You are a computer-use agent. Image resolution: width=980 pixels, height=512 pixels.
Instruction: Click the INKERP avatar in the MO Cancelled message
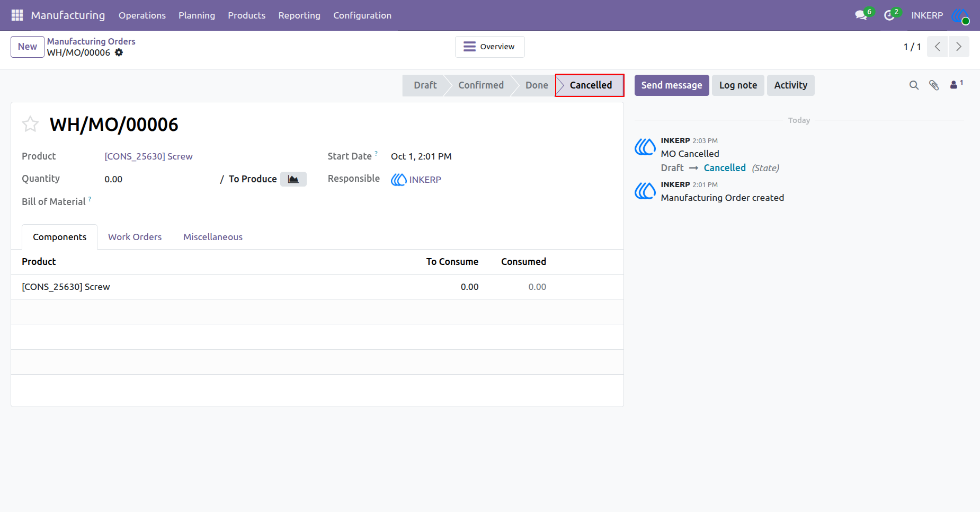click(645, 147)
